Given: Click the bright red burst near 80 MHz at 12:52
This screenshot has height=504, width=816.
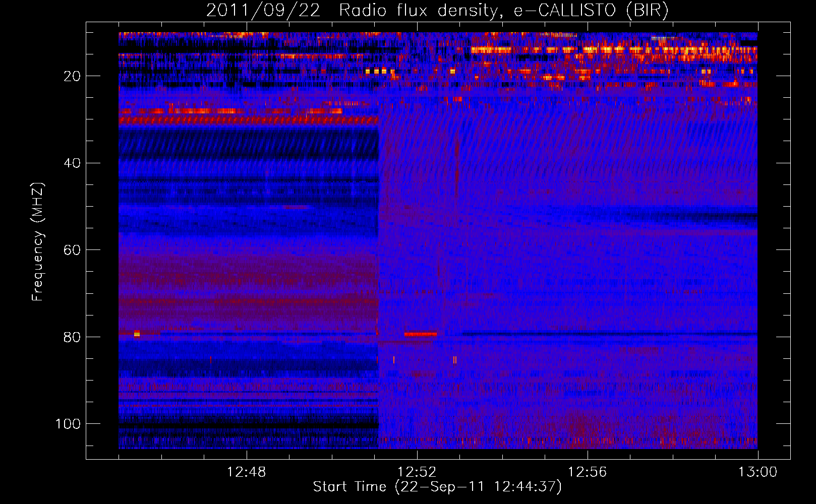Looking at the screenshot, I should pos(420,334).
